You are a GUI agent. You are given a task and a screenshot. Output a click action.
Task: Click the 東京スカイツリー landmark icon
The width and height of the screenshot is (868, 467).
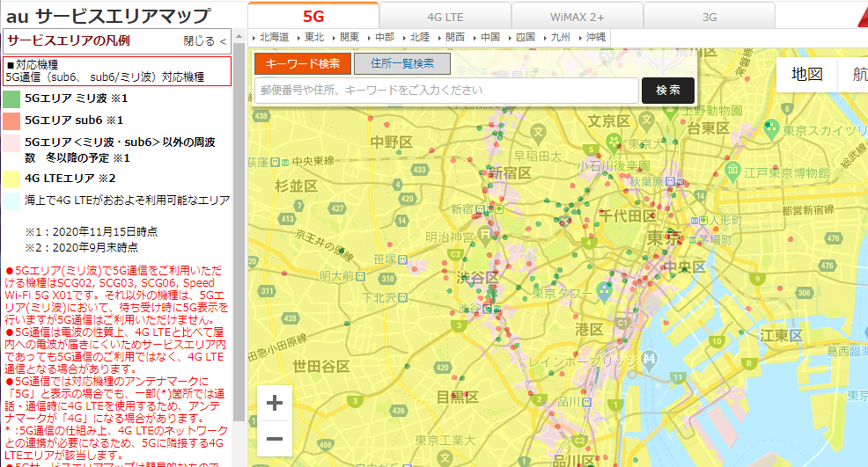(x=771, y=129)
